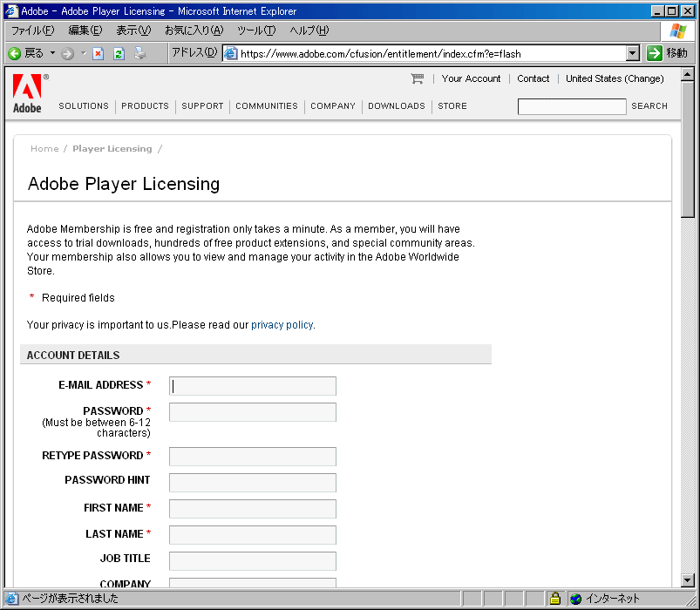Open the 表示(V) menu
The image size is (700, 610).
coord(133,30)
